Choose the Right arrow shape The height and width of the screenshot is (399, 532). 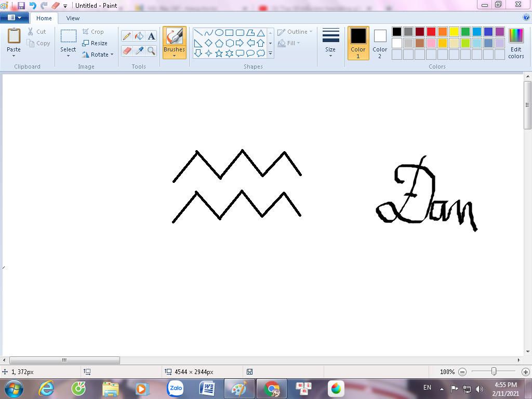tap(240, 43)
